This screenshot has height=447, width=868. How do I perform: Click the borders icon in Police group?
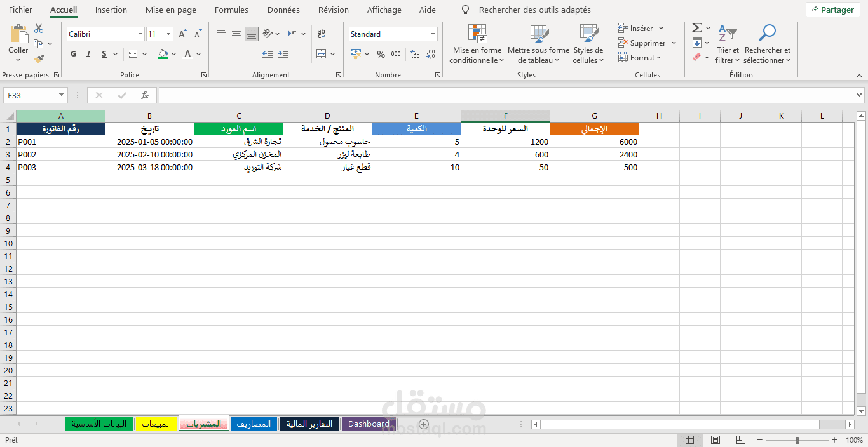[x=133, y=54]
